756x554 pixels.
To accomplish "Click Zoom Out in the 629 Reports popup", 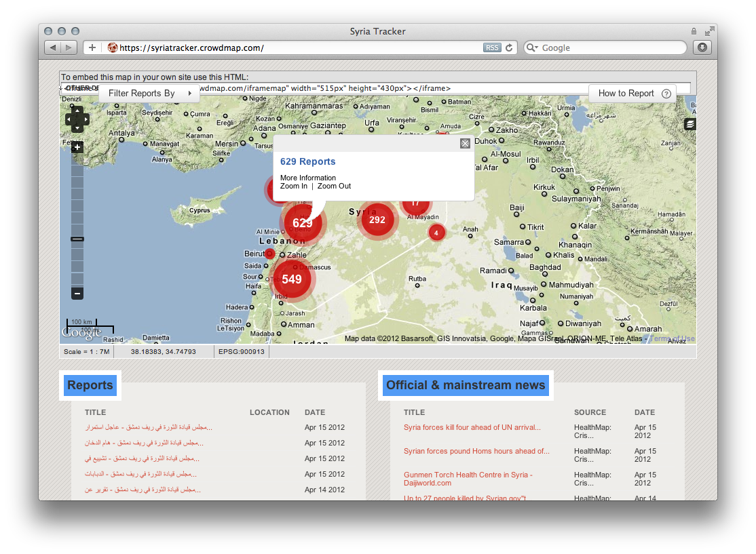I will tap(333, 185).
